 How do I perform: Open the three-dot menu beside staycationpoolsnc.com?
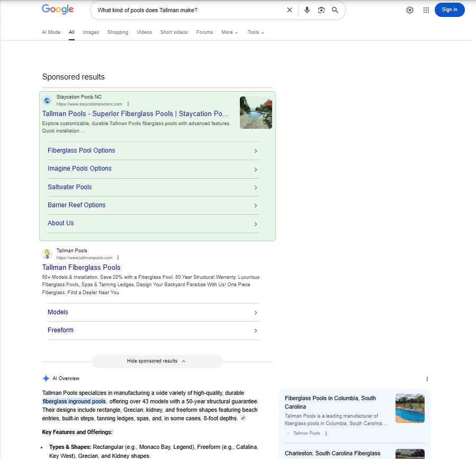pos(128,104)
